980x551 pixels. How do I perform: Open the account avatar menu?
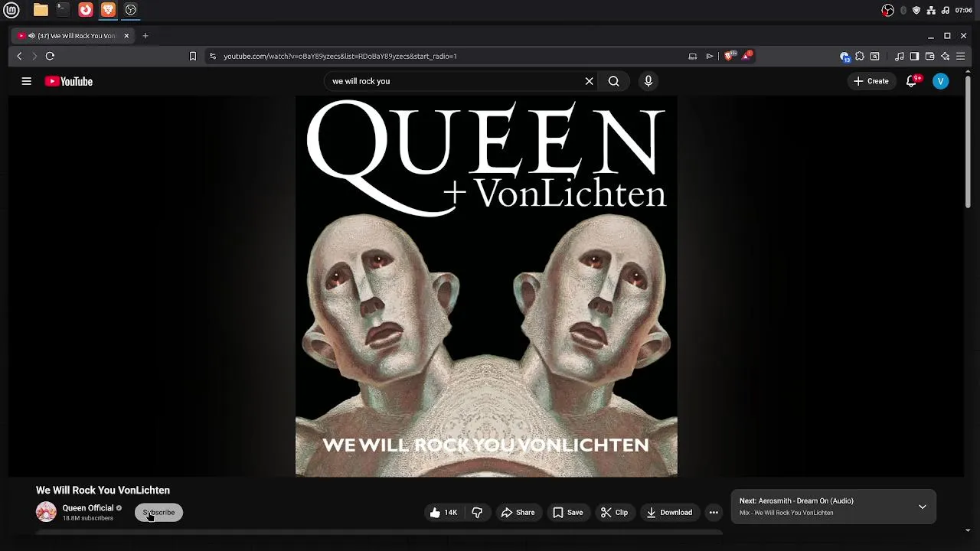pyautogui.click(x=941, y=81)
